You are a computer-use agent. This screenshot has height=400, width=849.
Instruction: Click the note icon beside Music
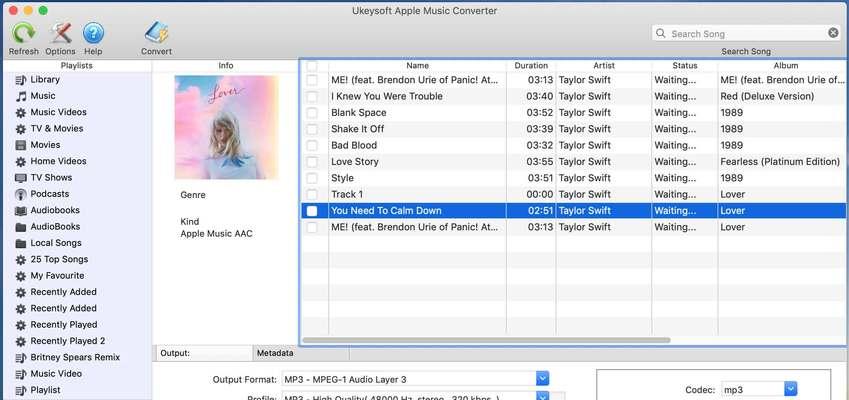pos(21,96)
